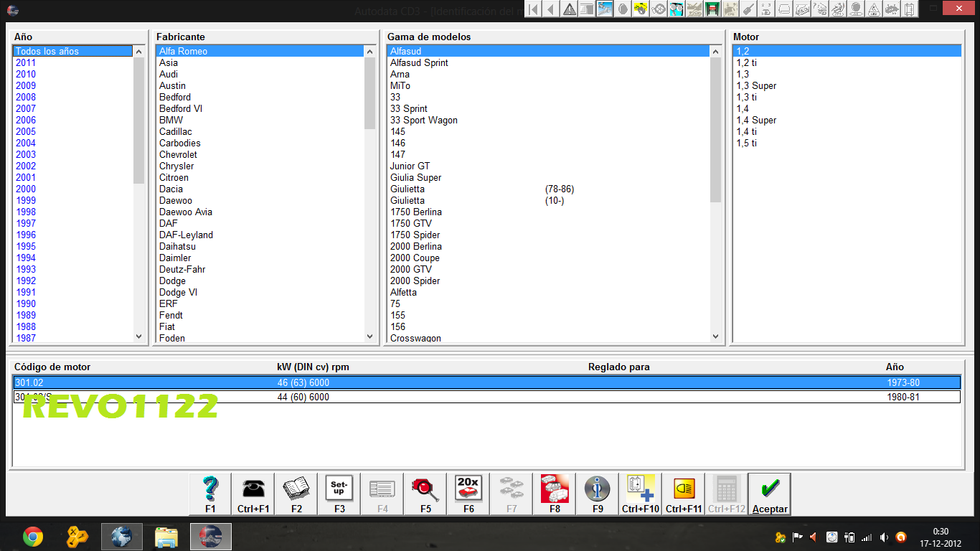Click the globe application icon in taskbar

(122, 536)
